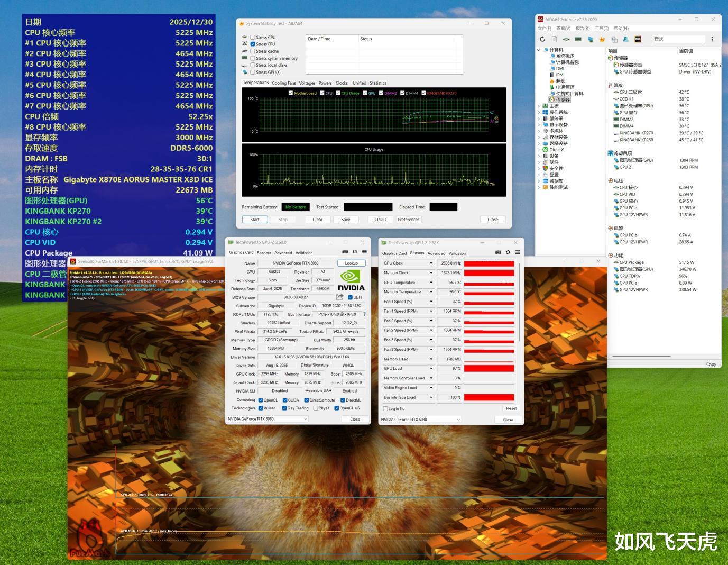Click the GPU-Z screenshot camera icon

[345, 252]
